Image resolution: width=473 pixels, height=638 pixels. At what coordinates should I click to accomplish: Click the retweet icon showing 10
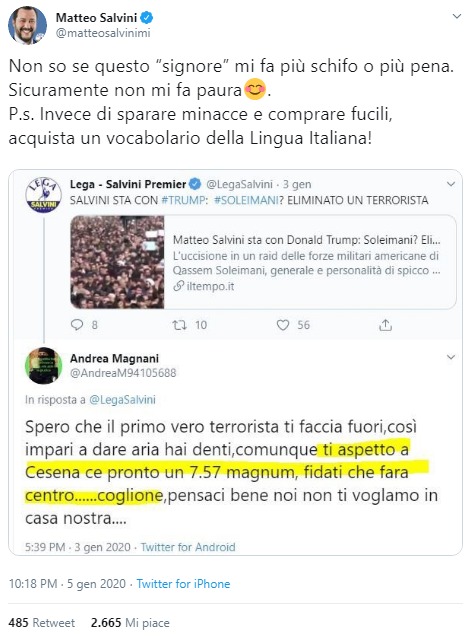click(179, 325)
